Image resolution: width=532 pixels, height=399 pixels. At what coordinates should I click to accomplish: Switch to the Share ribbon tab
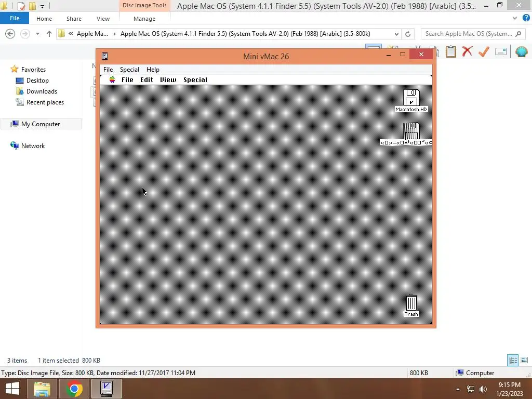pos(74,19)
